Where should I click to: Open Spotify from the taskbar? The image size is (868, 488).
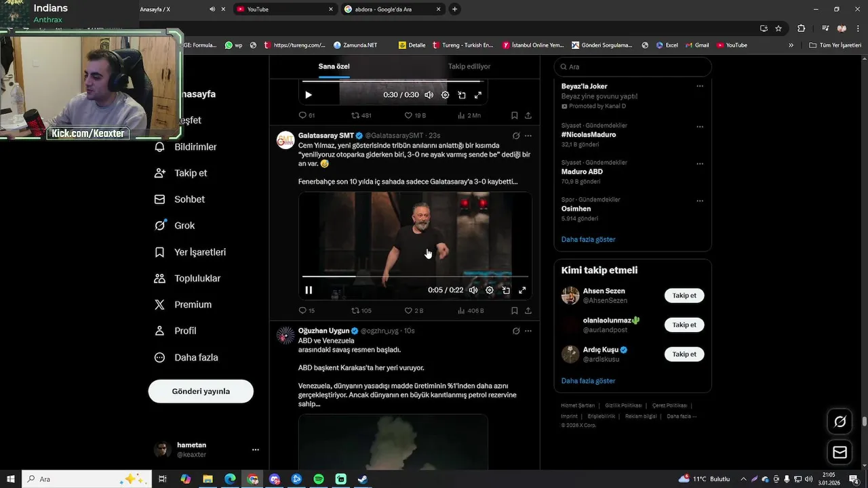(x=319, y=479)
